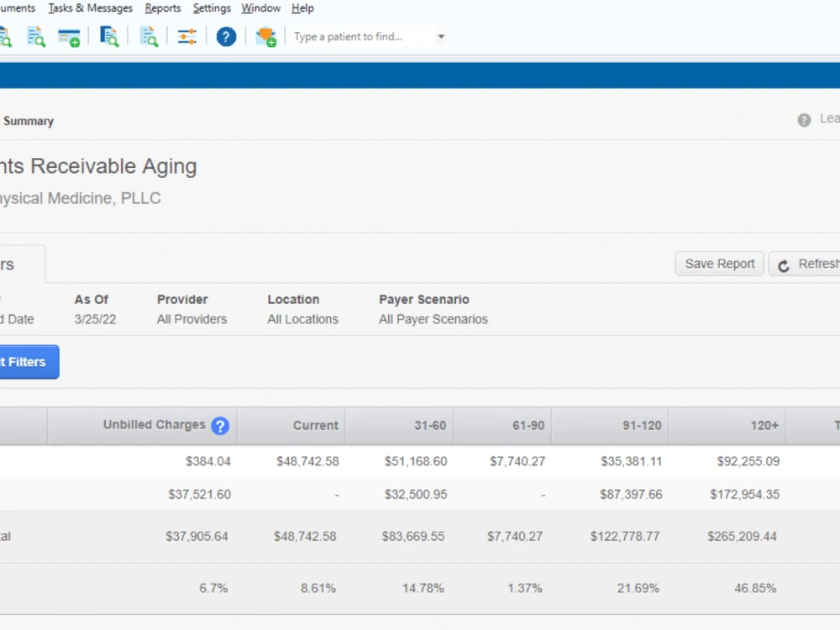
Task: Sort by the 31-60 column header
Action: (399, 425)
